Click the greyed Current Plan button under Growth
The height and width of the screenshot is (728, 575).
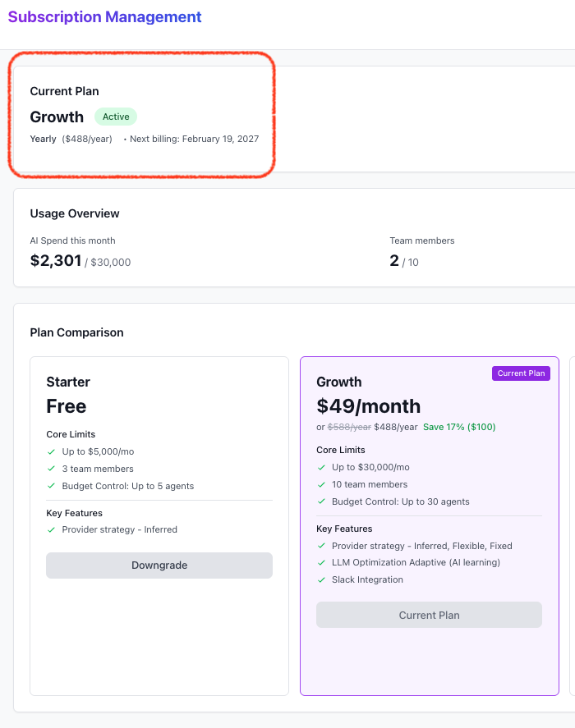[429, 615]
